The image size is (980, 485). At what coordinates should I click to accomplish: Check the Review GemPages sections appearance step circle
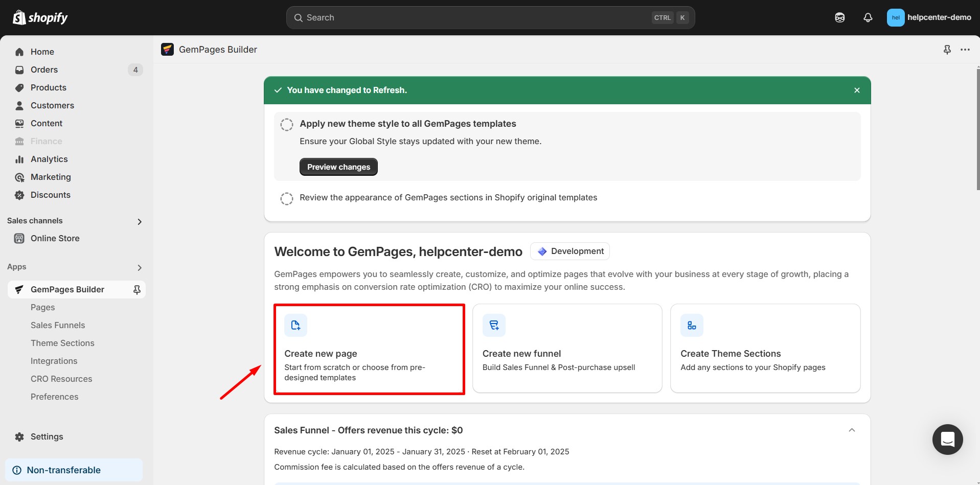pos(286,198)
